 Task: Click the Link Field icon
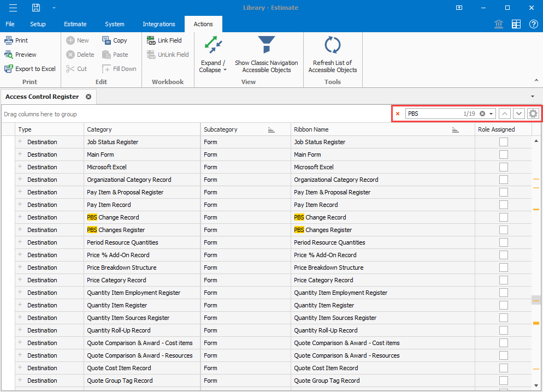point(151,40)
